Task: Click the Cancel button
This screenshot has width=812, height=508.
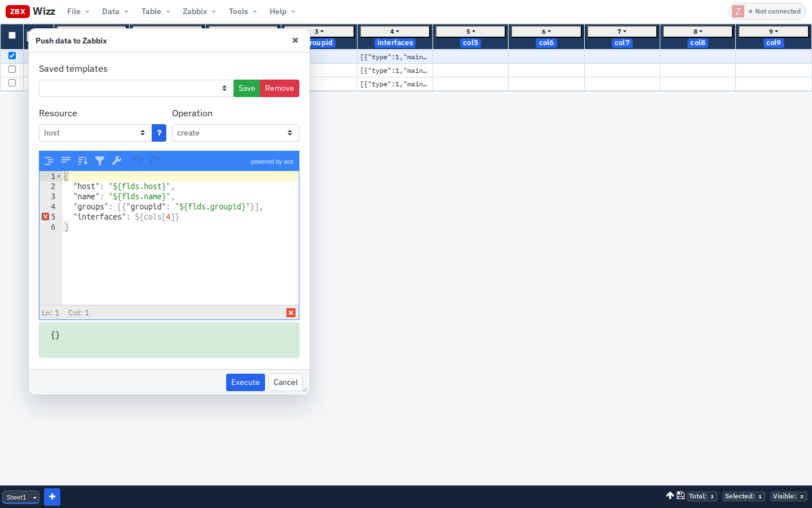Action: [285, 382]
